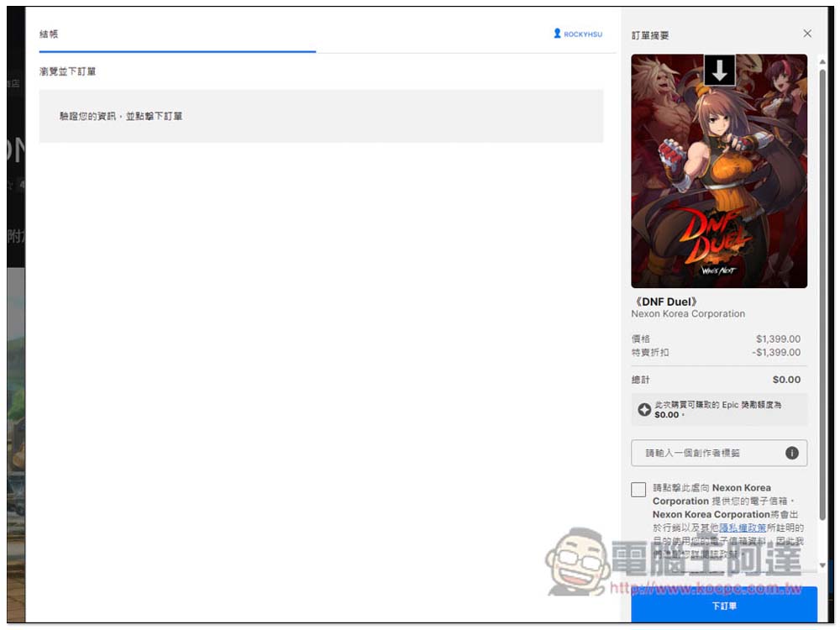Click the ROCKYHSU account name
The height and width of the screenshot is (630, 840).
coord(583,34)
